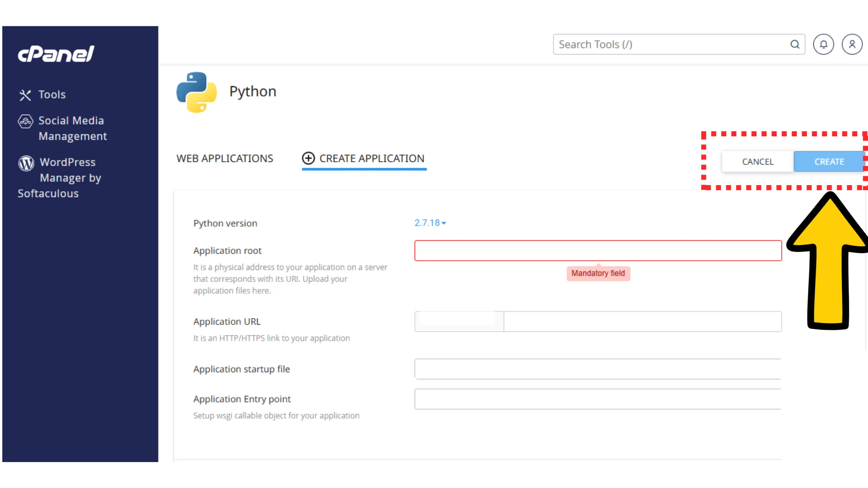Open the Python version 2.7.18 dropdown
Viewport: 868px width, 488px height.
pyautogui.click(x=430, y=223)
